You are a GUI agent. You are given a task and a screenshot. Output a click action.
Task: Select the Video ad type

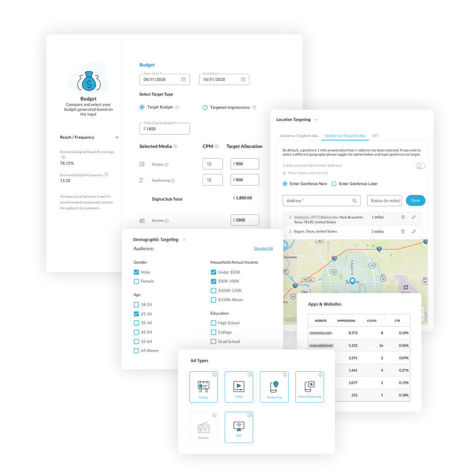[239, 387]
